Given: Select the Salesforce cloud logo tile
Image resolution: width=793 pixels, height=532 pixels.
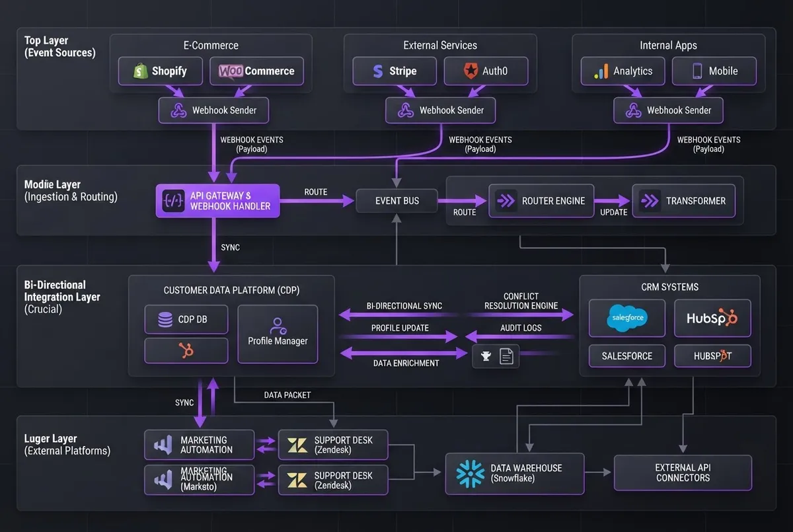Looking at the screenshot, I should point(627,319).
